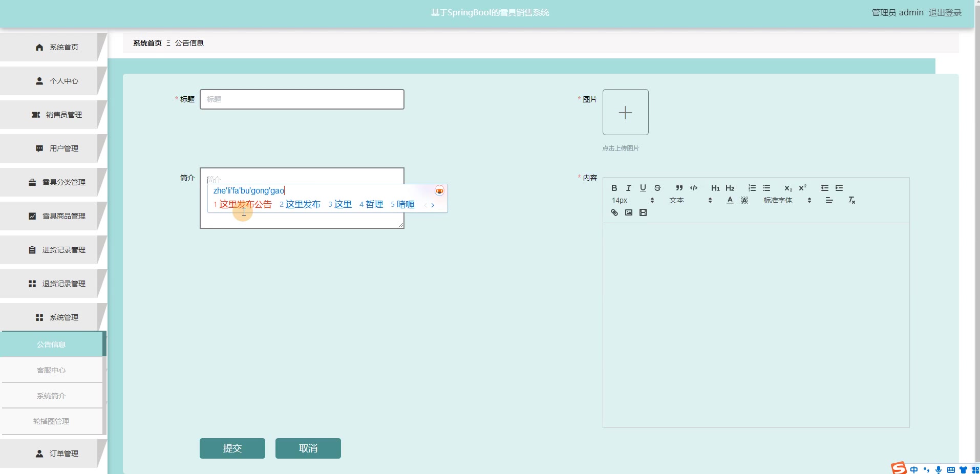Open the Sogou skin shirt icon
The height and width of the screenshot is (474, 980).
click(963, 470)
